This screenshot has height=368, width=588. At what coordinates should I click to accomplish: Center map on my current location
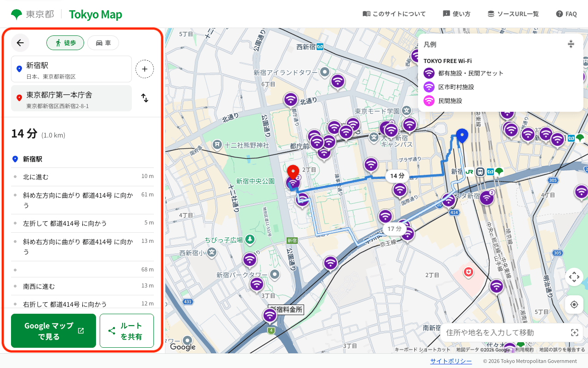(574, 305)
